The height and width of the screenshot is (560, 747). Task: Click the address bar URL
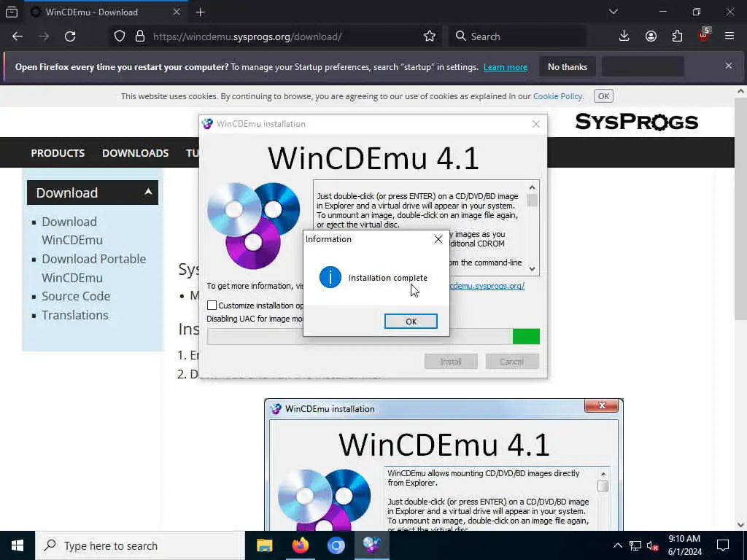point(247,36)
